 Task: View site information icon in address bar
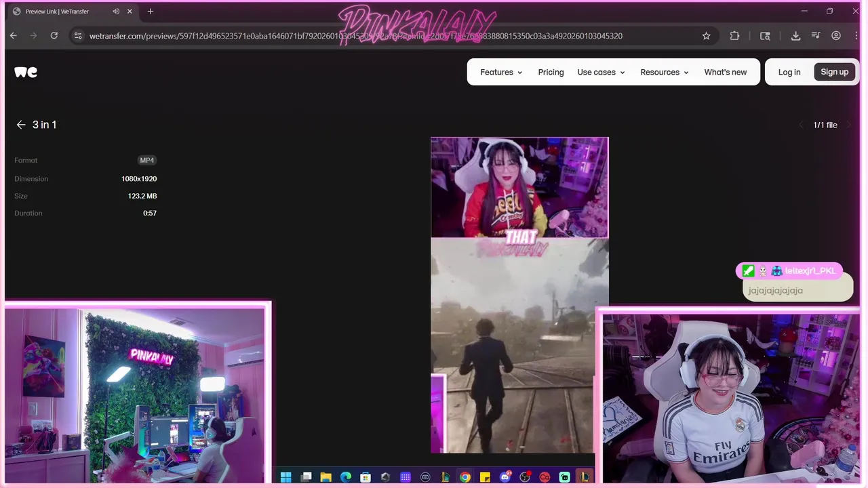point(78,36)
